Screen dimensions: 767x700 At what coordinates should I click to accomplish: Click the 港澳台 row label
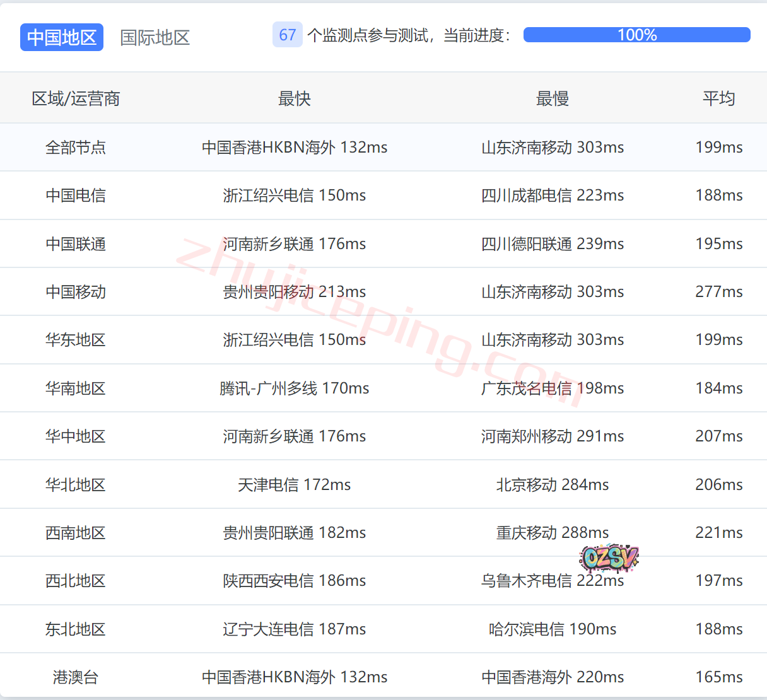tap(76, 677)
